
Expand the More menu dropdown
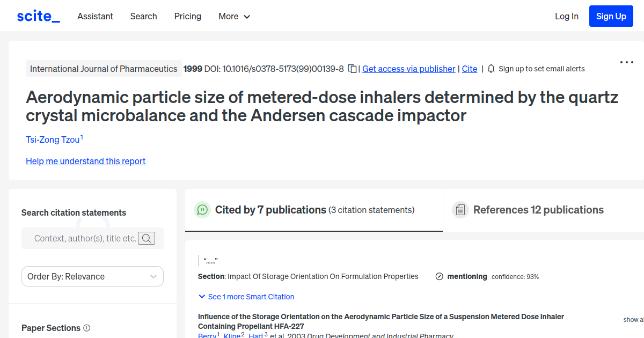[x=235, y=16]
